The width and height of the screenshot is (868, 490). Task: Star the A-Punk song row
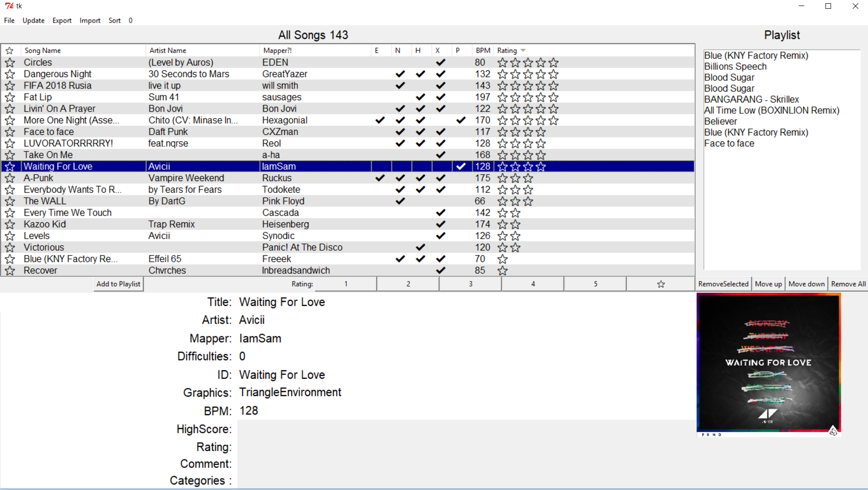[10, 178]
